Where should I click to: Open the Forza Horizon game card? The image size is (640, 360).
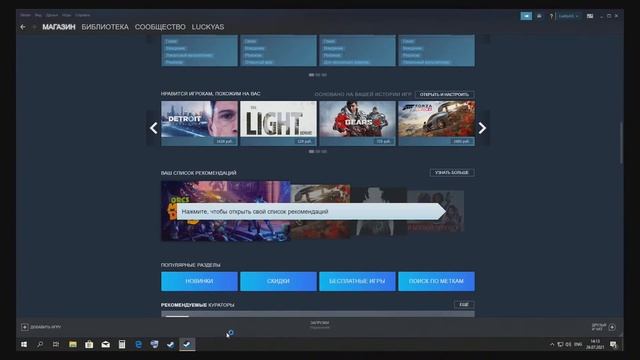point(436,123)
